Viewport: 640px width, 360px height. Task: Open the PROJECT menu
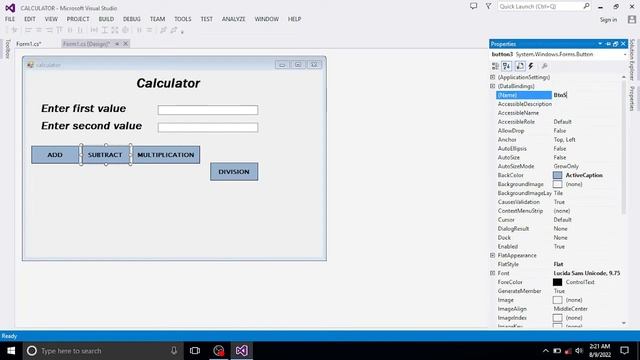point(78,19)
